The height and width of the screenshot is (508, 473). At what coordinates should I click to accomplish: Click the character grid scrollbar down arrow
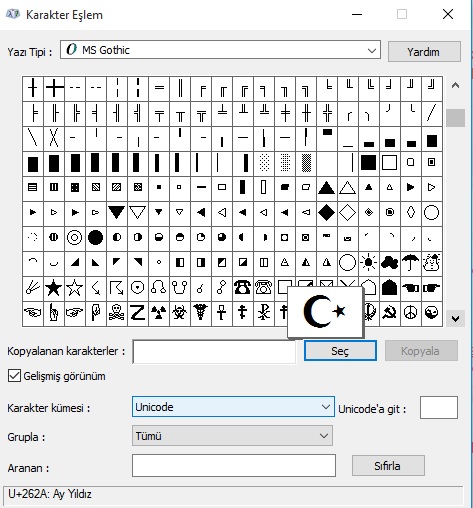[455, 318]
